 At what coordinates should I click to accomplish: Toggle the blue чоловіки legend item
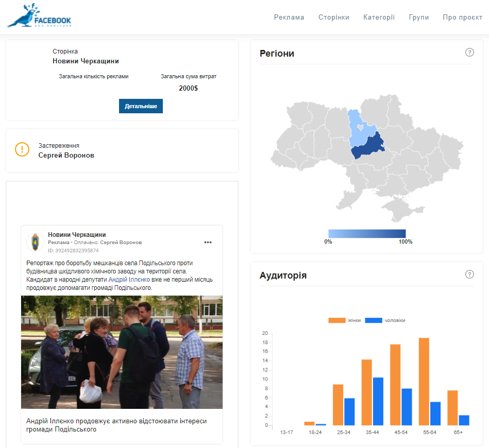384,320
